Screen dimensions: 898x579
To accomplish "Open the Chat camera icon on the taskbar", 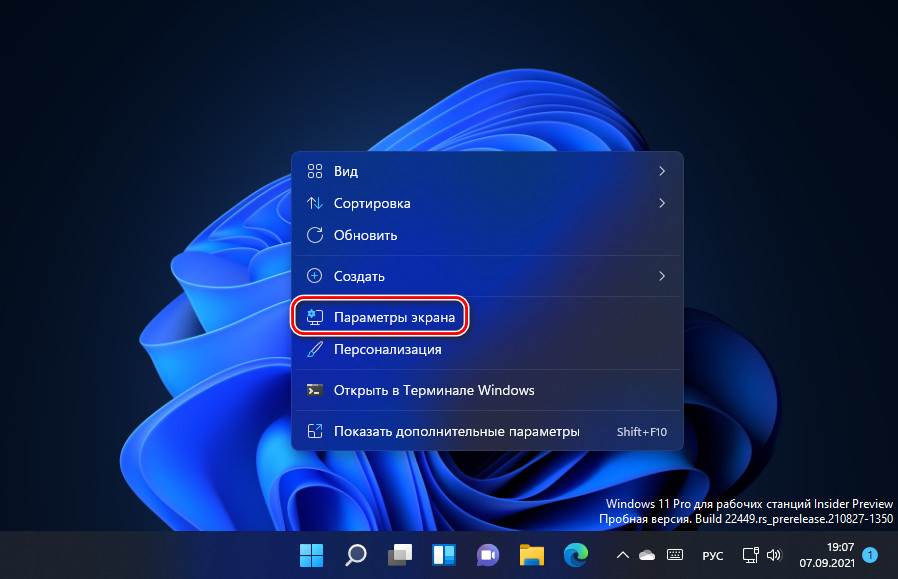I will point(487,555).
